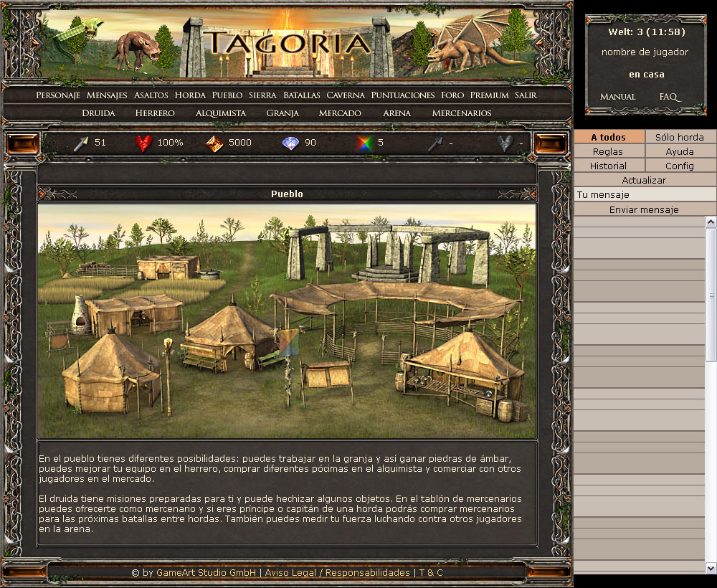
Task: Click Enviar mensaje button
Action: click(x=645, y=209)
